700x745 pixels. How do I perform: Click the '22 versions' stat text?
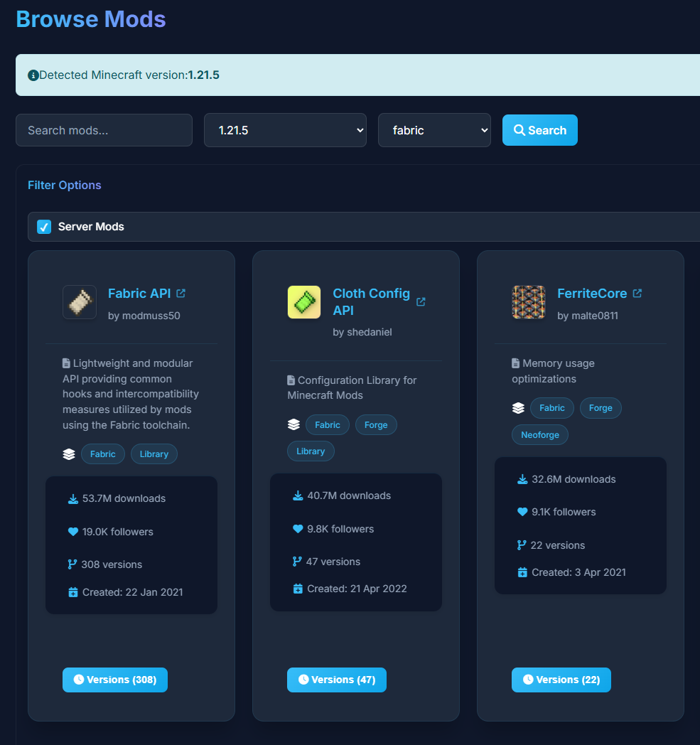pyautogui.click(x=558, y=545)
